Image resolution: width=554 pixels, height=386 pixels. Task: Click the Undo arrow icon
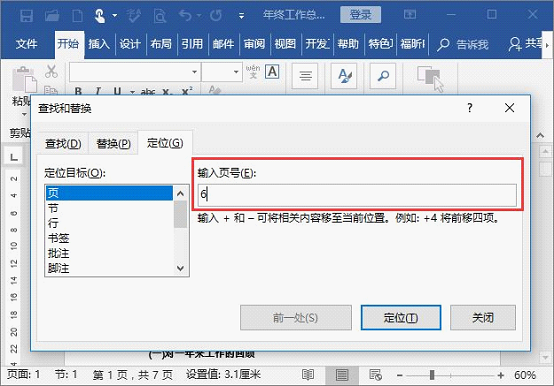[185, 15]
